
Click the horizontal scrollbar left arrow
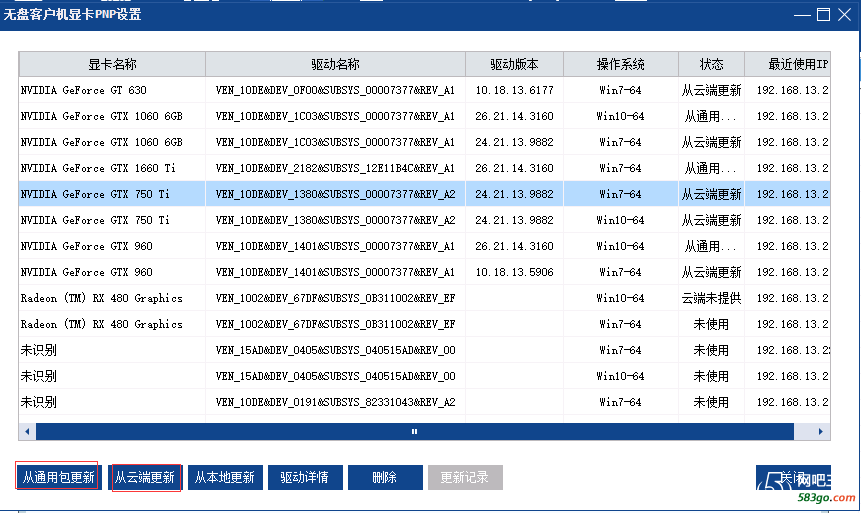pos(26,432)
